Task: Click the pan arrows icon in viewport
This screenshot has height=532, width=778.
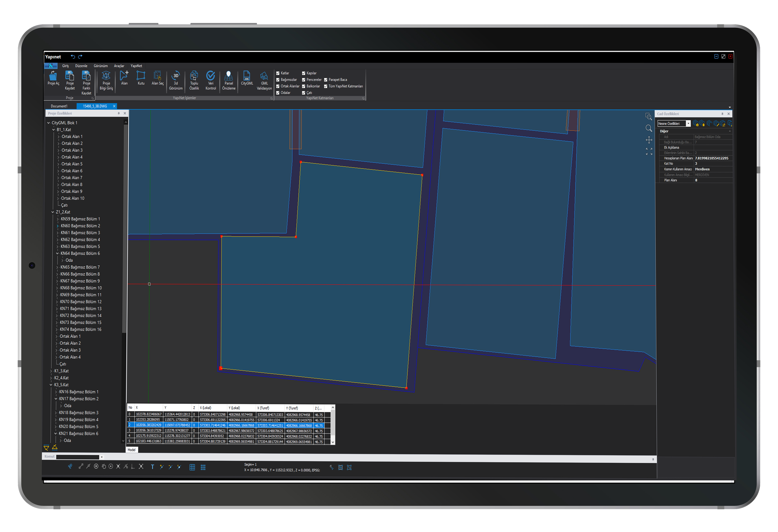Action: pos(649,140)
